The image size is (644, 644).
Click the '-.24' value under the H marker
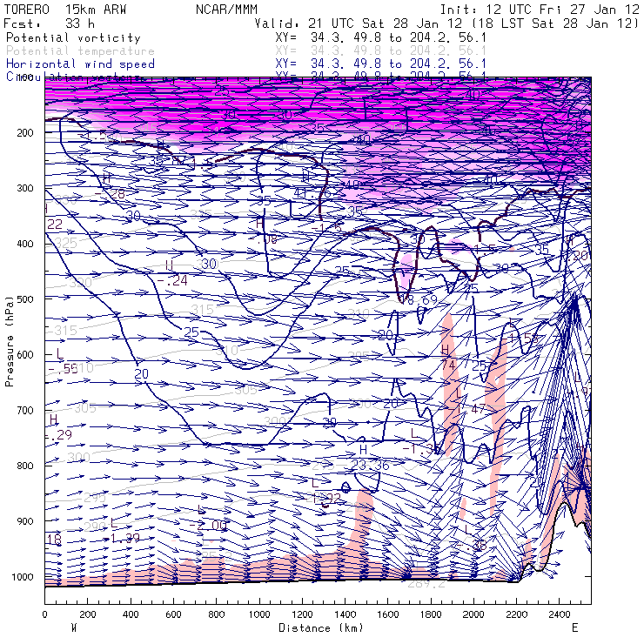pos(172,280)
